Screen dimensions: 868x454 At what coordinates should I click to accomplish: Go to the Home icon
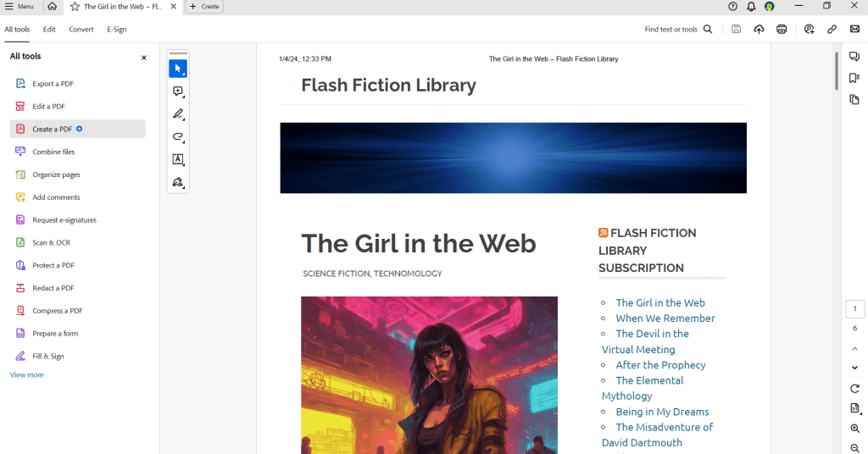point(52,7)
